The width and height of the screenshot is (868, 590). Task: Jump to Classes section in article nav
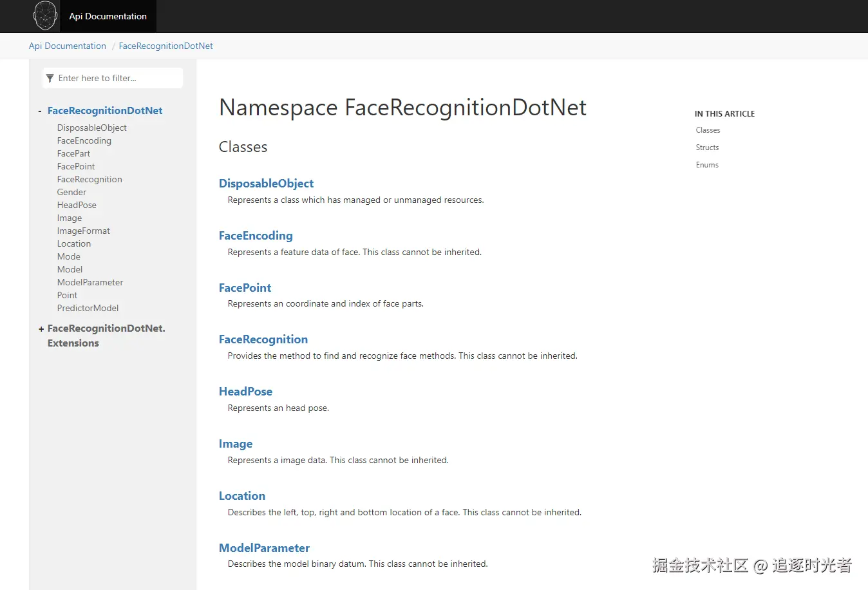(x=708, y=130)
